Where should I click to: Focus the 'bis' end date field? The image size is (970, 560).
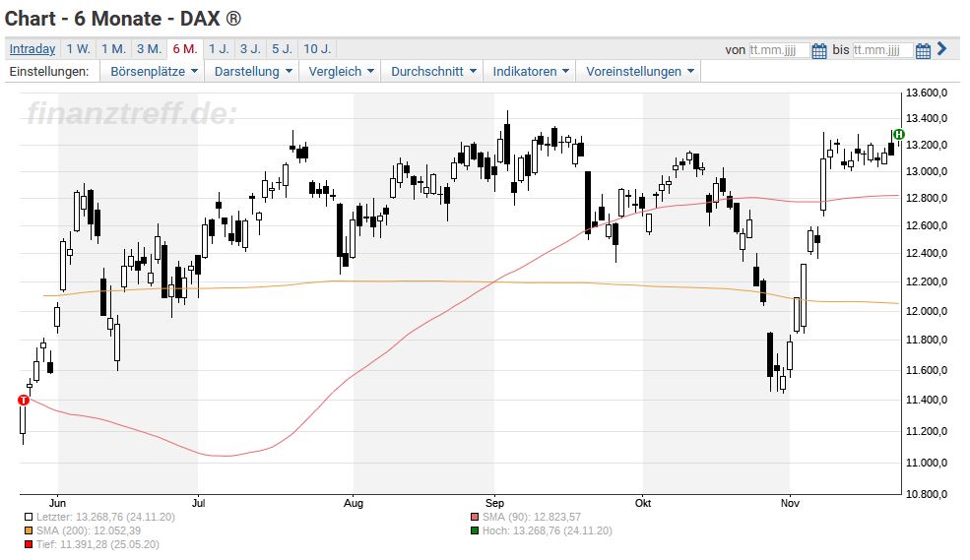pos(882,50)
